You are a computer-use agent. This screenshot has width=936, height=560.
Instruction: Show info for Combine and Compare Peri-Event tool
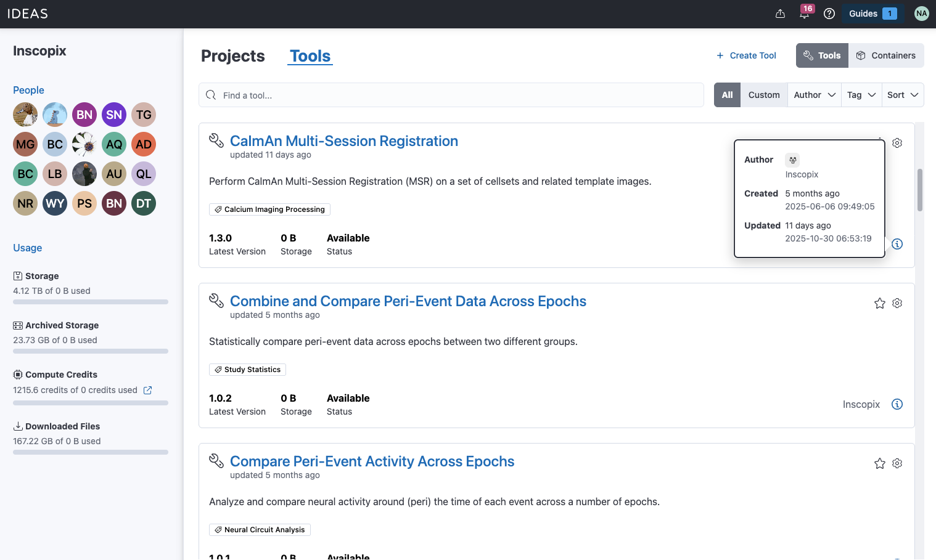[897, 404]
